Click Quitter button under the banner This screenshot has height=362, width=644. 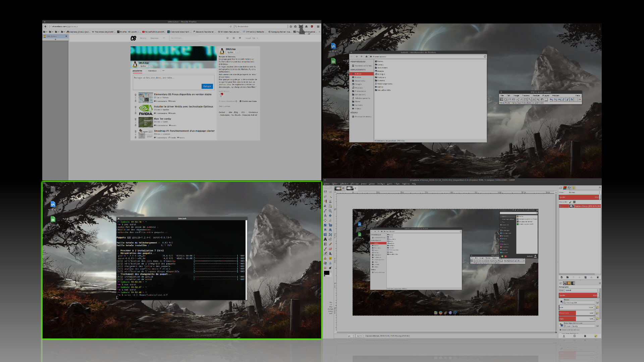[x=143, y=66]
